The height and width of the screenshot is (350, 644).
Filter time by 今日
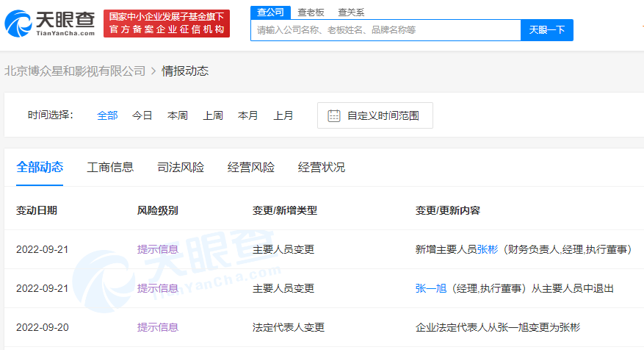[142, 115]
